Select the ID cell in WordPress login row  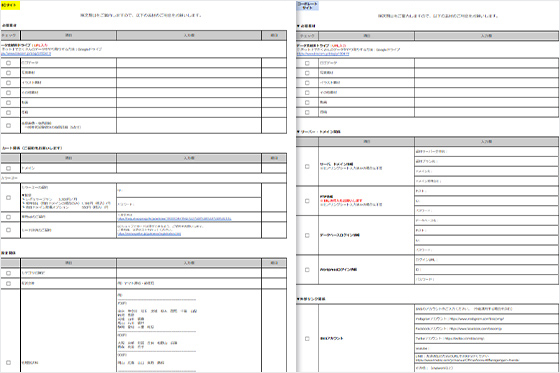point(486,269)
